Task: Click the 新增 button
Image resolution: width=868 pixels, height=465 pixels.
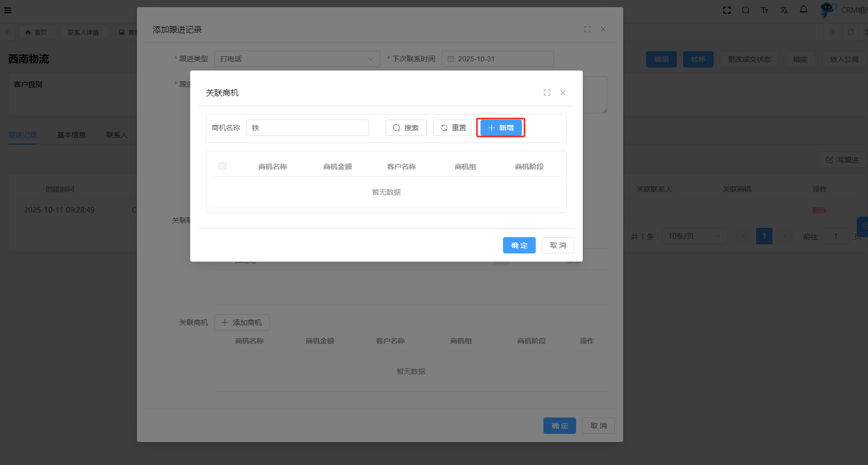Action: [501, 128]
